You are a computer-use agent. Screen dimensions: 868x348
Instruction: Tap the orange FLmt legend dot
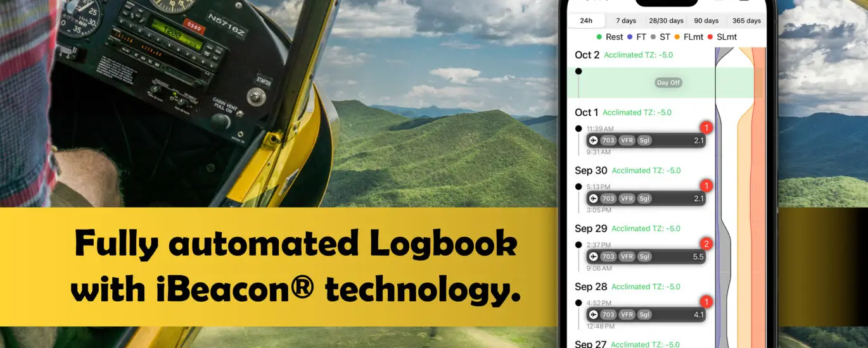click(x=677, y=37)
